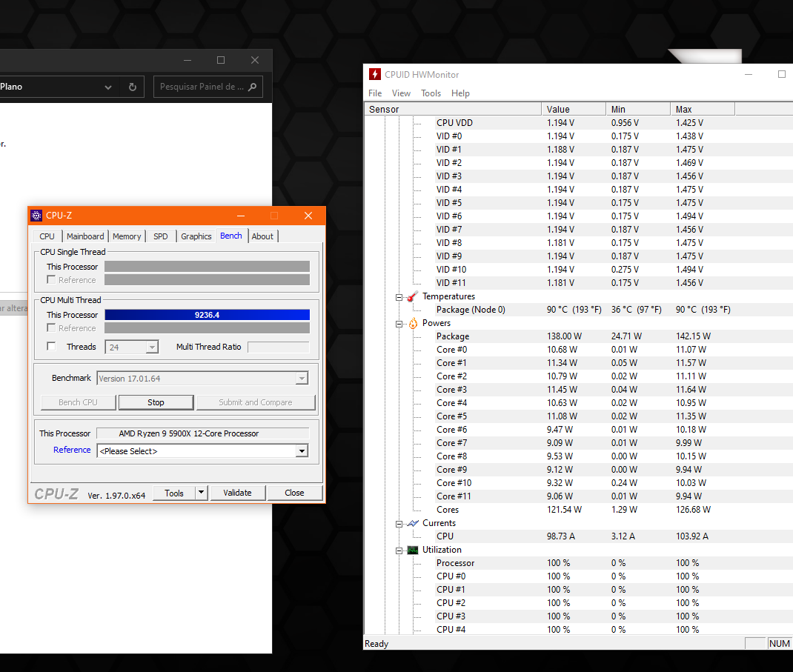793x672 pixels.
Task: Click the Bench CPU button
Action: [x=78, y=402]
